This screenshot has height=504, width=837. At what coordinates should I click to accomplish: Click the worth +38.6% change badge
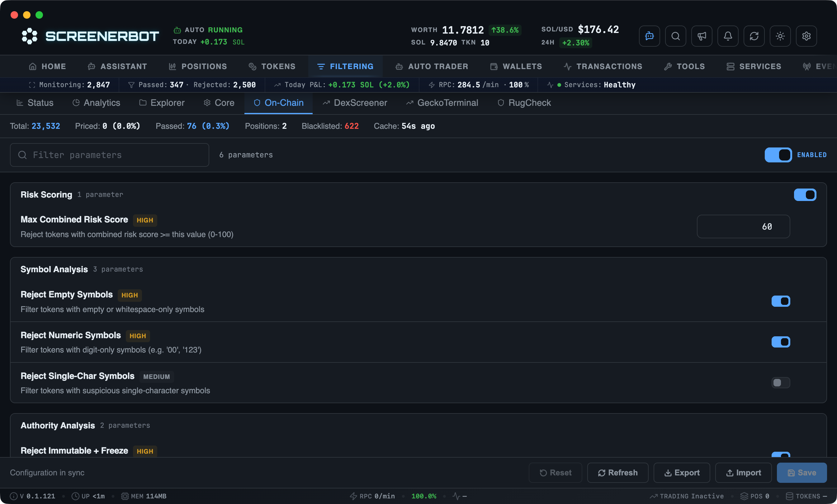pos(505,30)
